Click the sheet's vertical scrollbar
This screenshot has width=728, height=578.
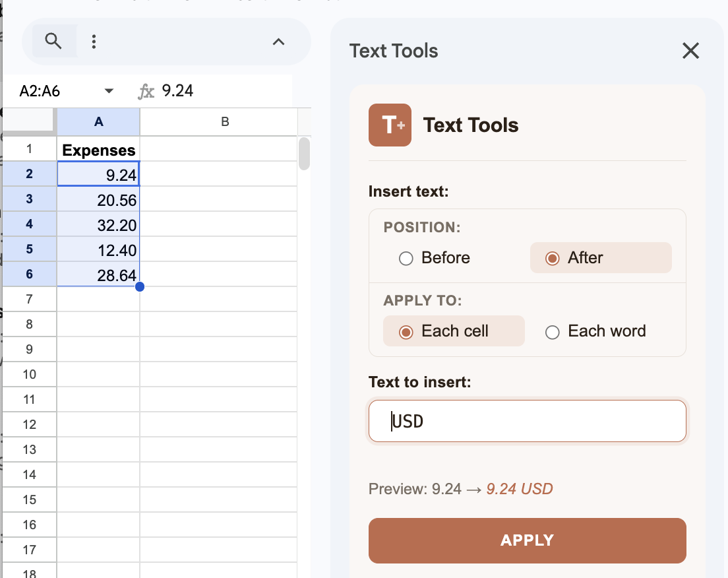(x=303, y=155)
